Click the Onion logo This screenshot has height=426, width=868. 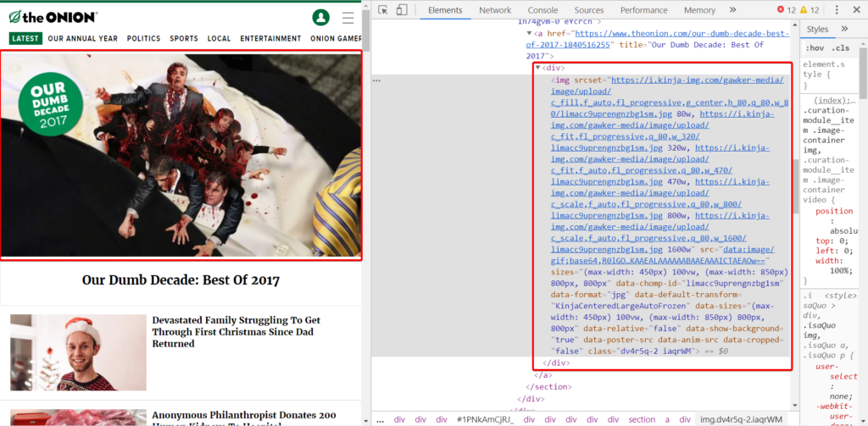point(53,17)
